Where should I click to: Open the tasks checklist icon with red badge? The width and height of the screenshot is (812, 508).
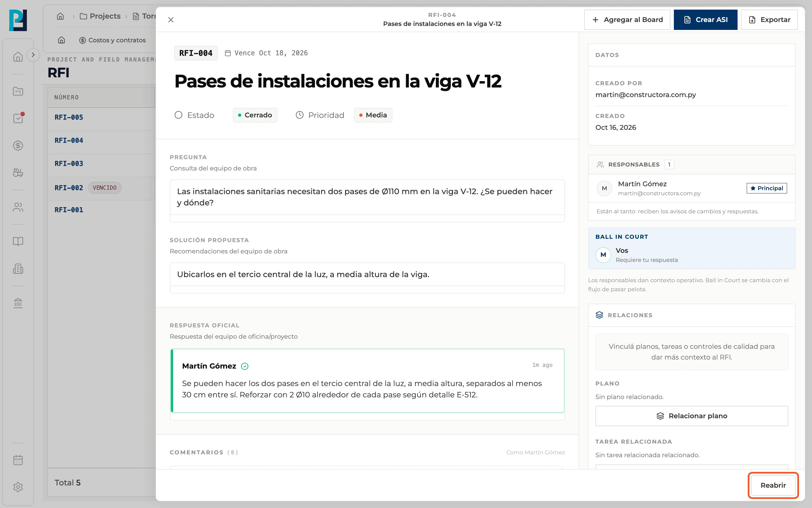pos(18,118)
